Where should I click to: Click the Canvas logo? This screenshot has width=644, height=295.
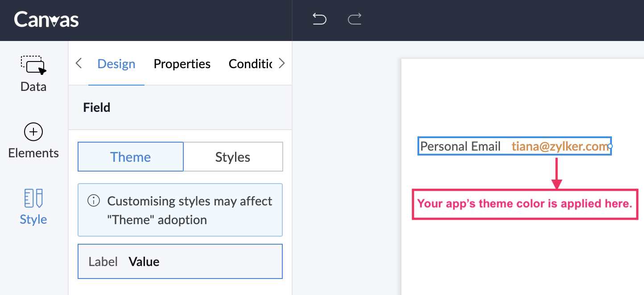coord(46,20)
